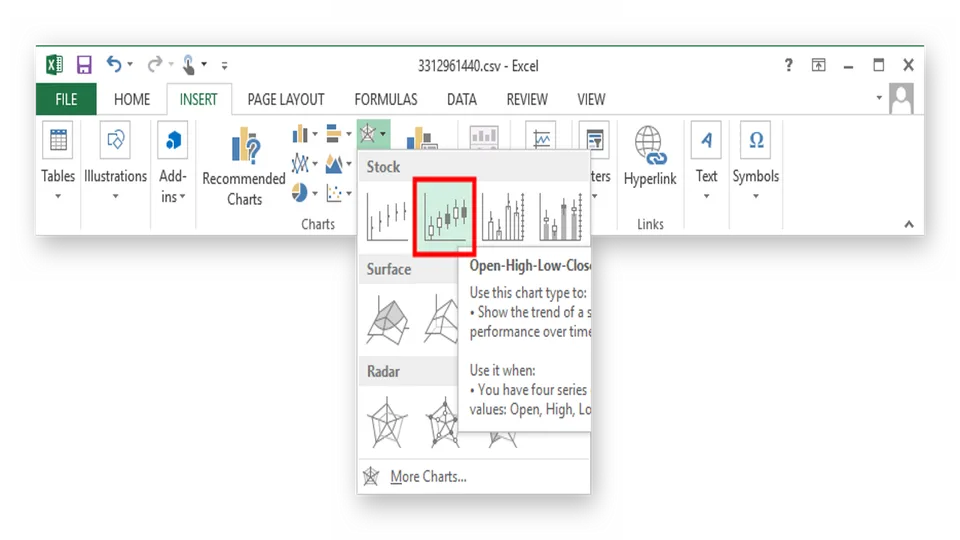Open the Text icon
960x540 pixels.
click(x=706, y=140)
